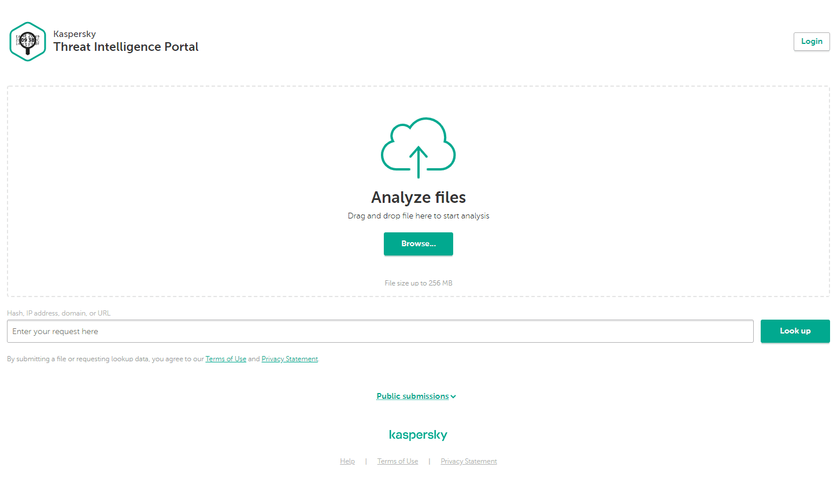Open the Browse... file picker button

point(418,244)
